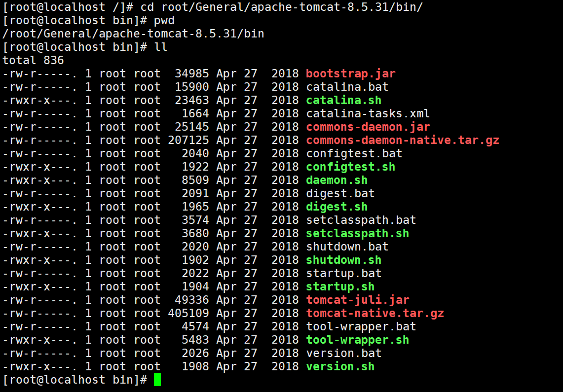563x392 pixels.
Task: Click the startup.bat filename
Action: pos(343,273)
